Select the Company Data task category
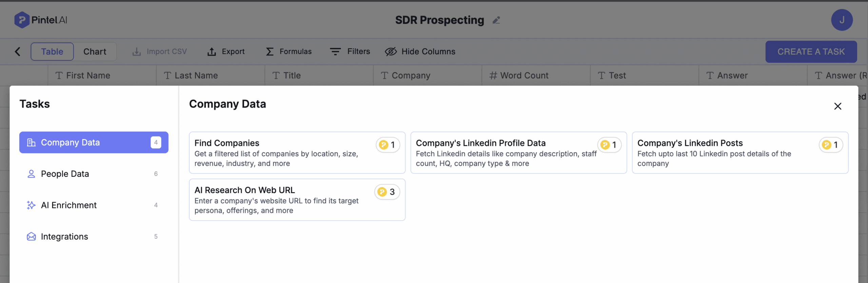This screenshot has width=868, height=283. click(94, 142)
